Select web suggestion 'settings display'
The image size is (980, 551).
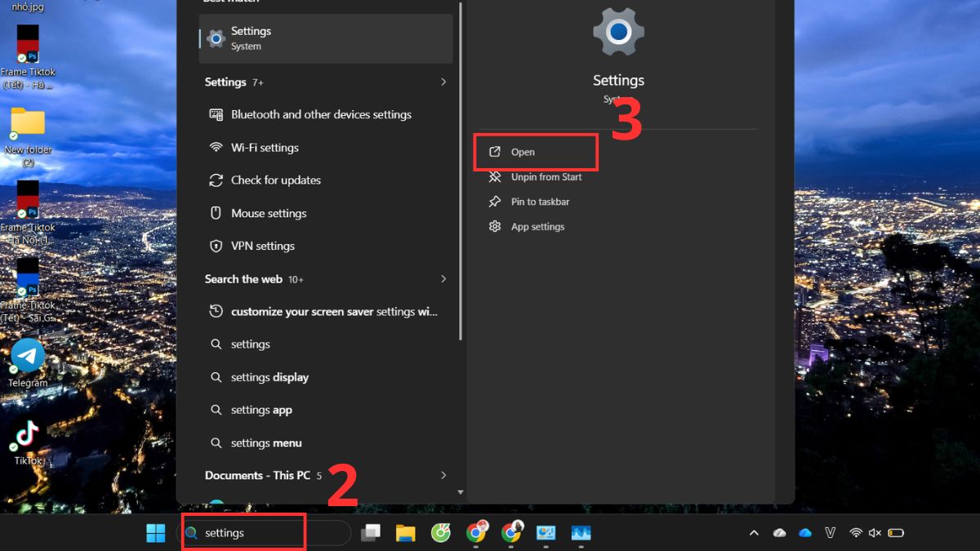[260, 377]
